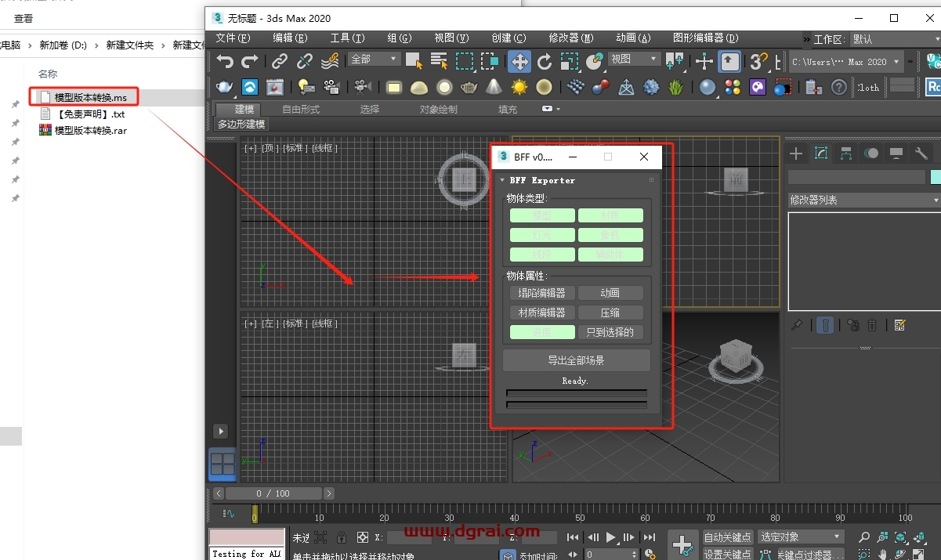Play the animation with Play button
Viewport: 941px width, 560px height.
[612, 537]
